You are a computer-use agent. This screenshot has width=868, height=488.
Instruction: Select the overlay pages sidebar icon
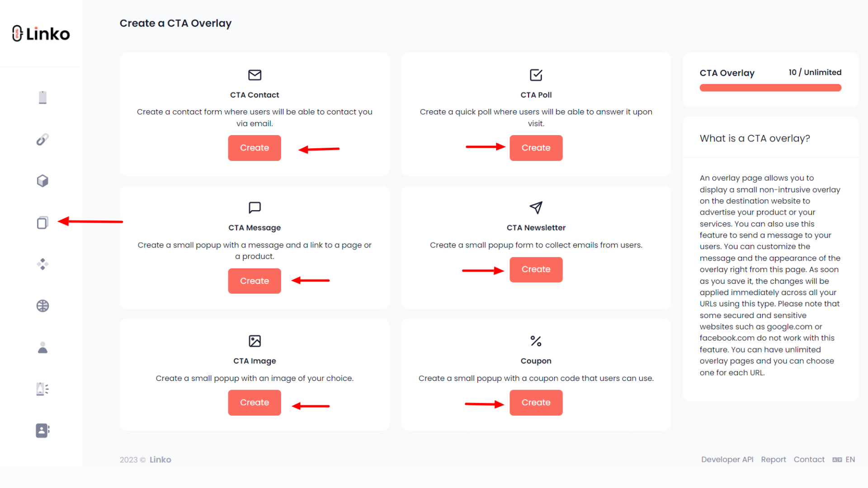pyautogui.click(x=42, y=222)
